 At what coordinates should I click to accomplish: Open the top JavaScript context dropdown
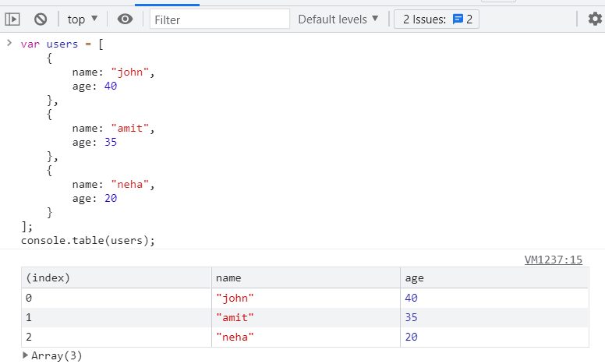[x=82, y=19]
